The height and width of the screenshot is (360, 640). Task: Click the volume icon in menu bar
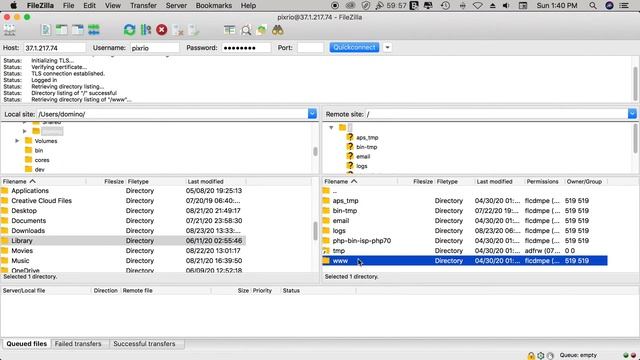click(507, 5)
